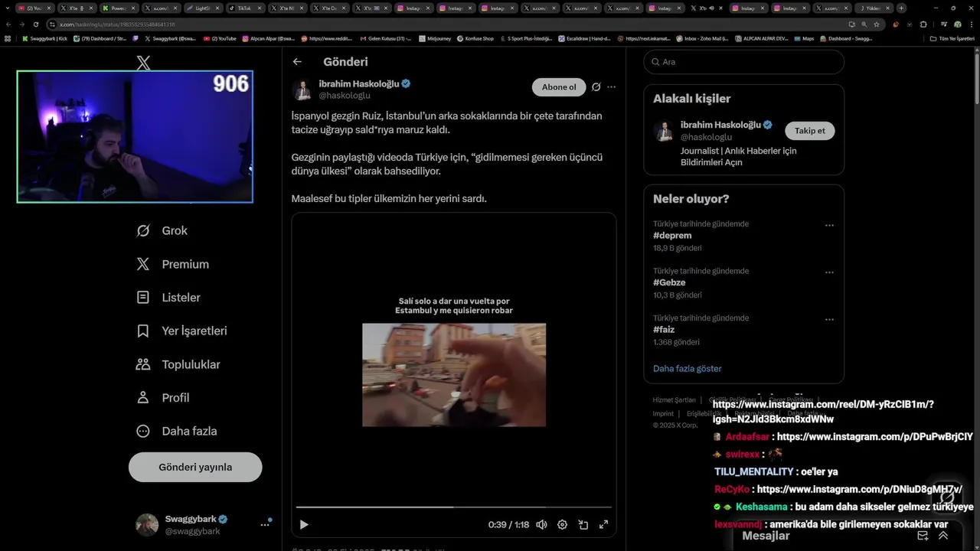
Task: Enter video fullscreen mode
Action: 603,524
